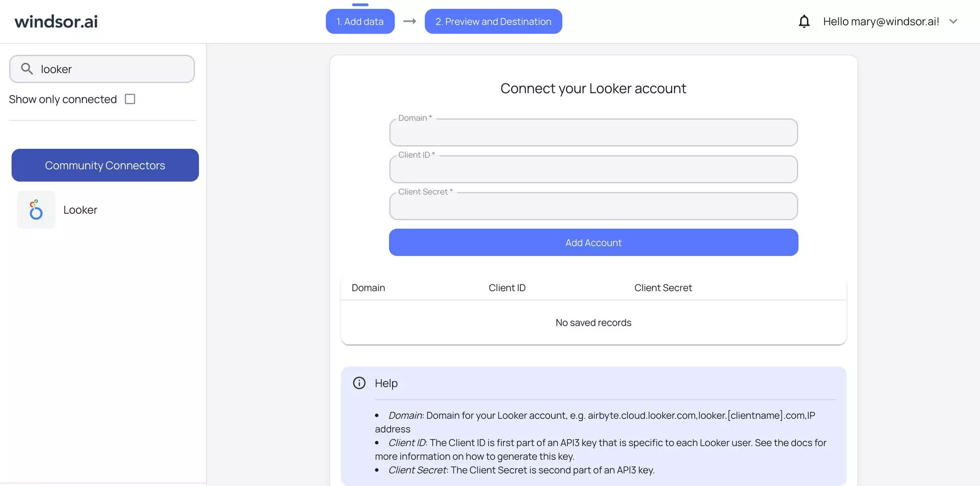Focus the Client ID input field

pyautogui.click(x=593, y=169)
